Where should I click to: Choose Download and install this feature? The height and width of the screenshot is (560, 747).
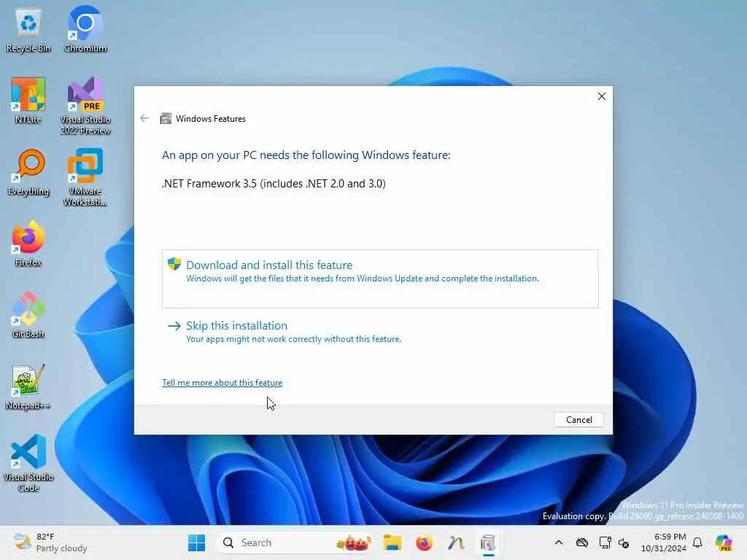(x=379, y=279)
